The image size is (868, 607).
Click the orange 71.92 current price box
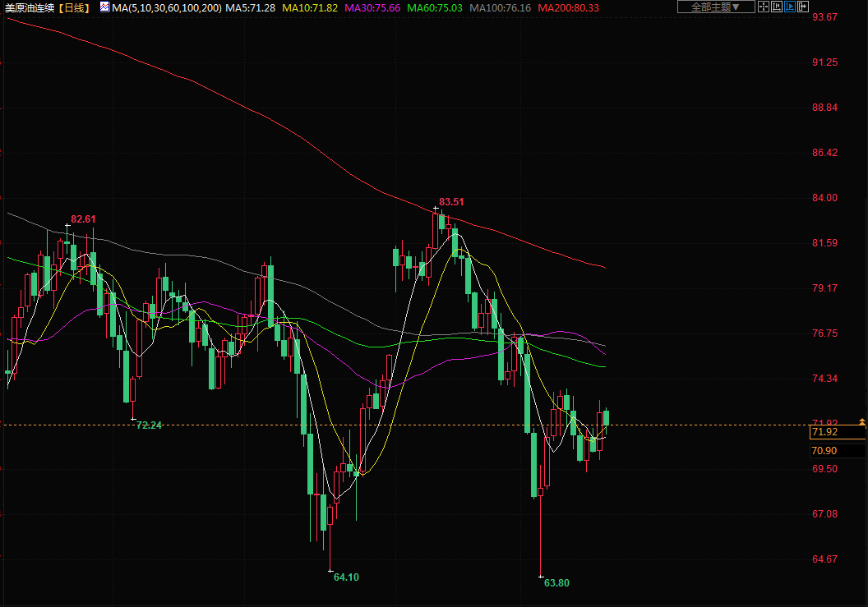[x=824, y=432]
